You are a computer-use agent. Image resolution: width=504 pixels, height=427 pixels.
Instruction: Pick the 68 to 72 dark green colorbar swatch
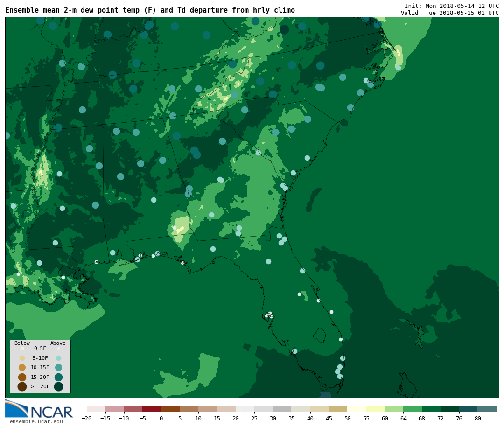click(431, 409)
